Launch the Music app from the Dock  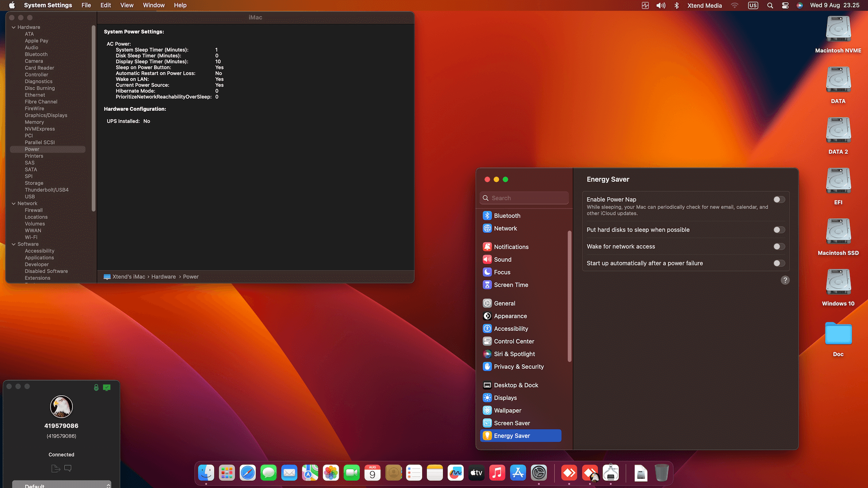pyautogui.click(x=497, y=473)
